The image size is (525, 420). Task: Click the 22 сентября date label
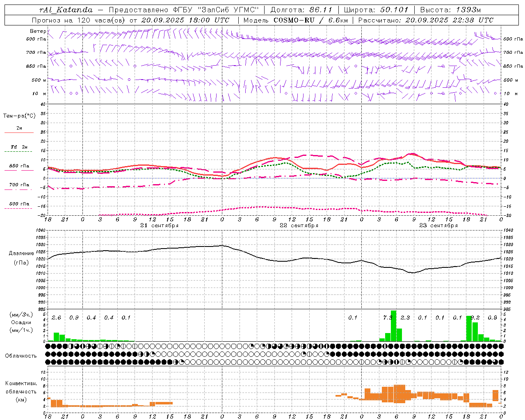pos(299,226)
